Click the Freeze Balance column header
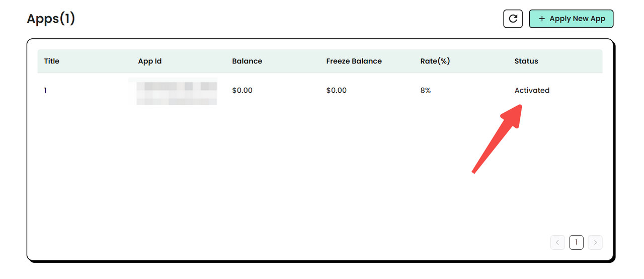This screenshot has width=644, height=279. pyautogui.click(x=354, y=61)
